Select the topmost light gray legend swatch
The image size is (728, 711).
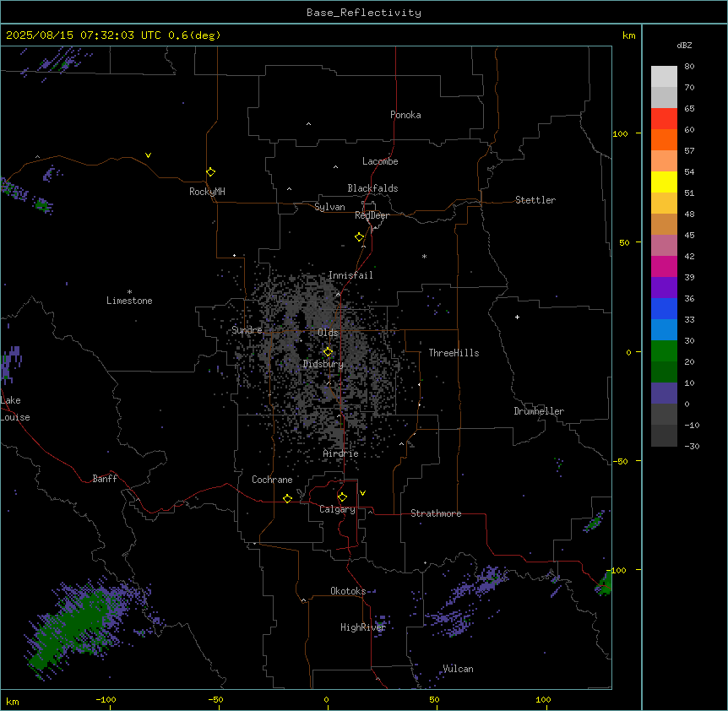pos(664,76)
